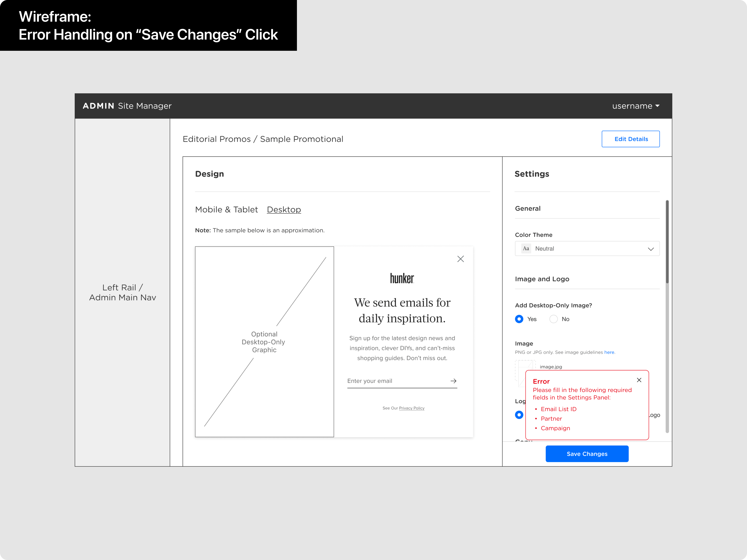Click the Aa color theme swatch
Viewport: 747px width, 560px height.
[526, 248]
